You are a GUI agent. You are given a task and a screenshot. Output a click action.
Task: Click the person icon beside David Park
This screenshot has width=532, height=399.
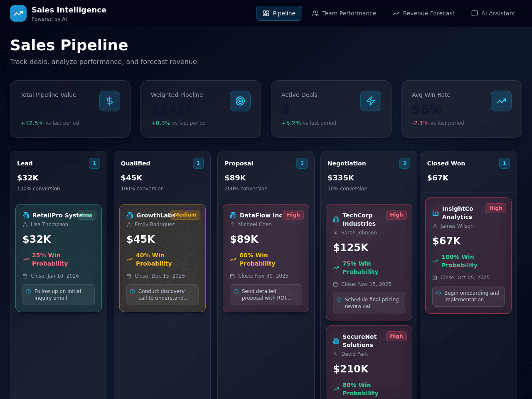[x=335, y=354]
